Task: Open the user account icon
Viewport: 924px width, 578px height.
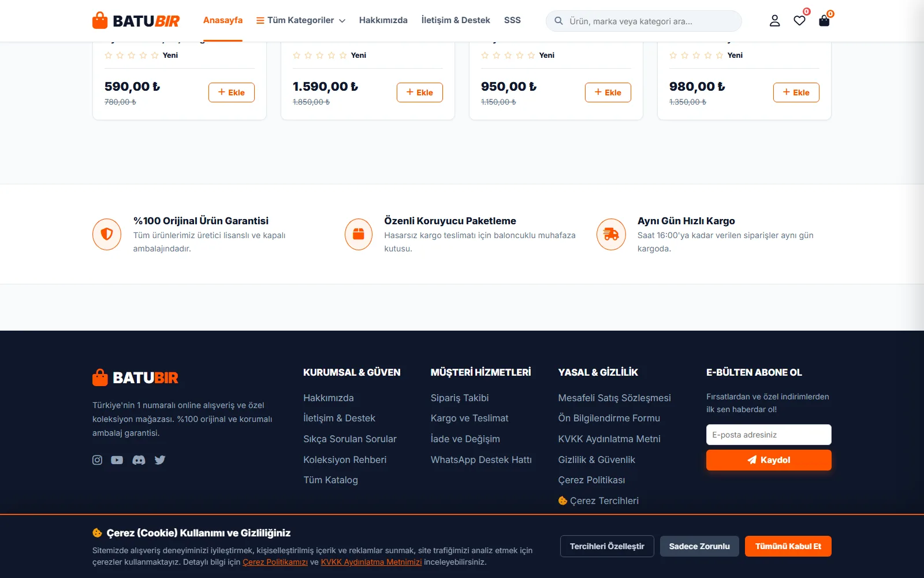Action: click(774, 21)
